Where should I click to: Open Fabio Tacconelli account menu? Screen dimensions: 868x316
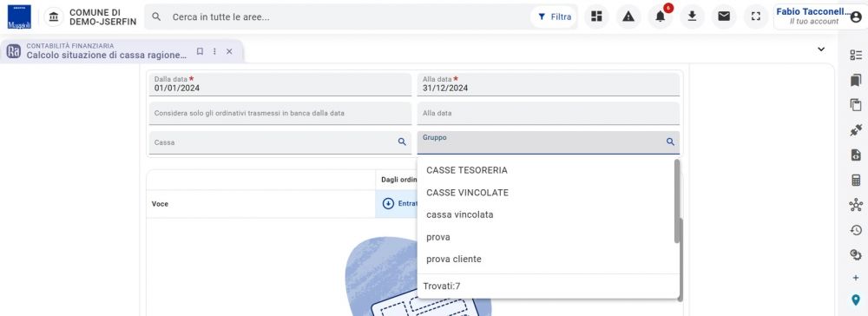[819, 16]
